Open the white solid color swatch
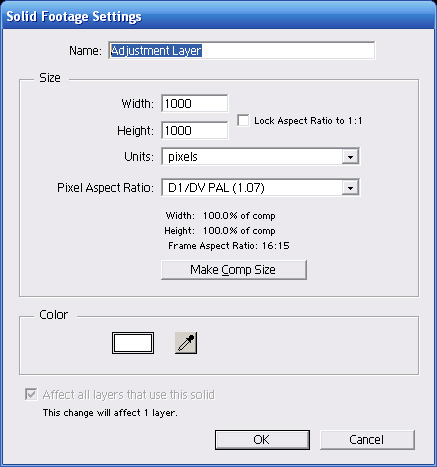This screenshot has height=467, width=437. (x=133, y=343)
